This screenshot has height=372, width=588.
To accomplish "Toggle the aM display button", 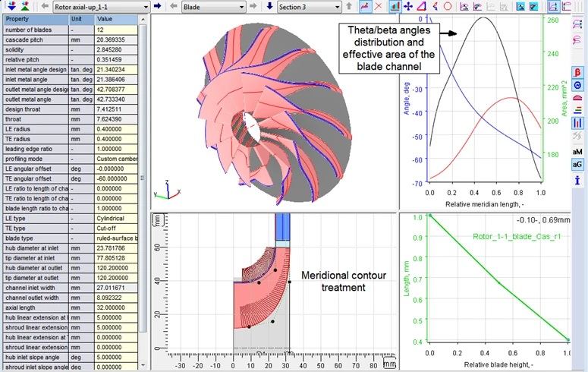I will (577, 151).
